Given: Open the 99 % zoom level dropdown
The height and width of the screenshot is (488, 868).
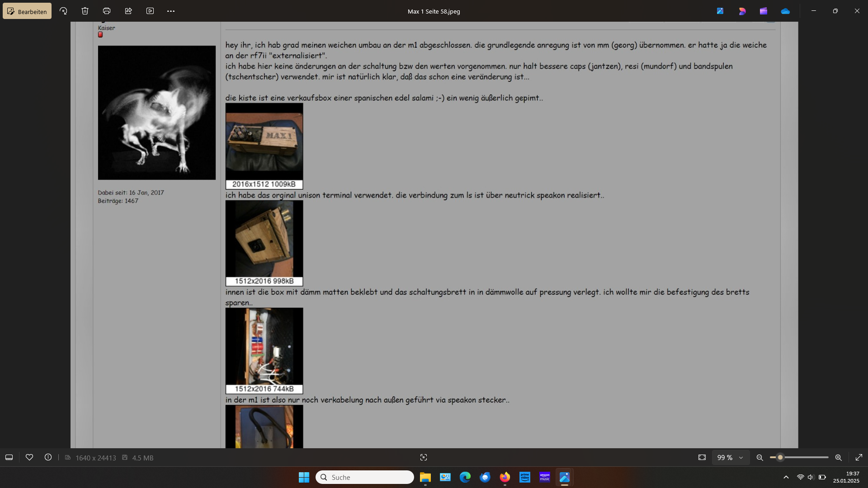Looking at the screenshot, I should (x=731, y=458).
